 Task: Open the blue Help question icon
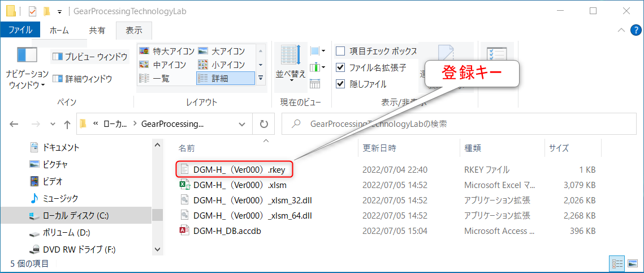(x=636, y=30)
